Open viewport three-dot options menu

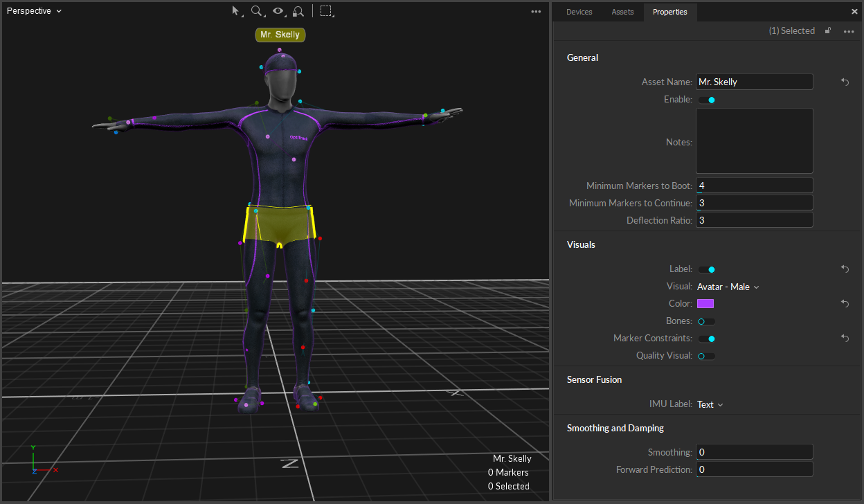(536, 12)
